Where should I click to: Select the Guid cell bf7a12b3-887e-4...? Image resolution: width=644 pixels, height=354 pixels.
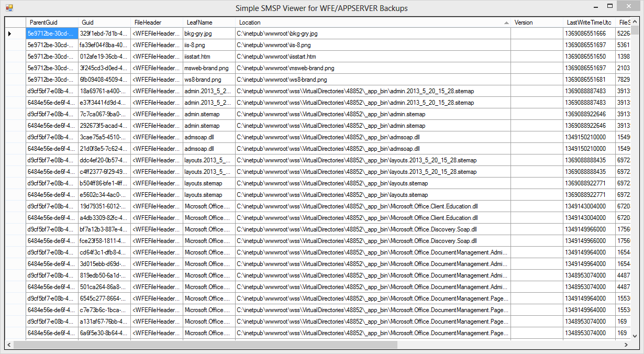tap(104, 229)
